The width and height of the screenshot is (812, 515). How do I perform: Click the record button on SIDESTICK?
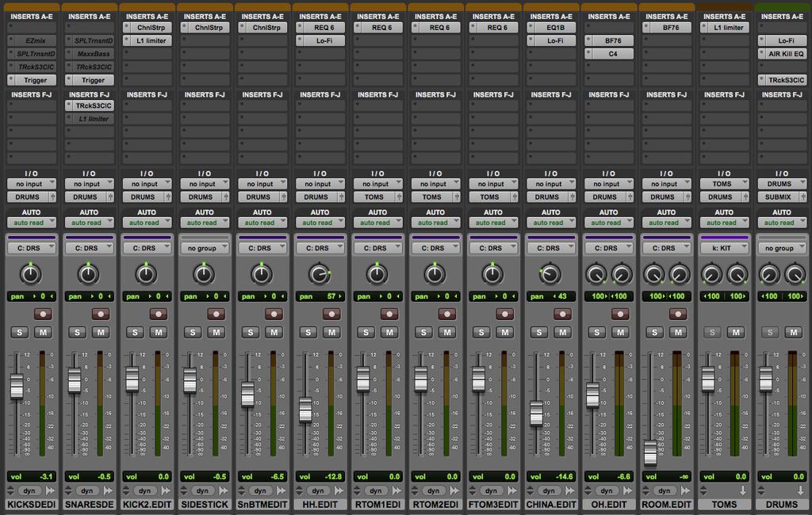[x=216, y=315]
